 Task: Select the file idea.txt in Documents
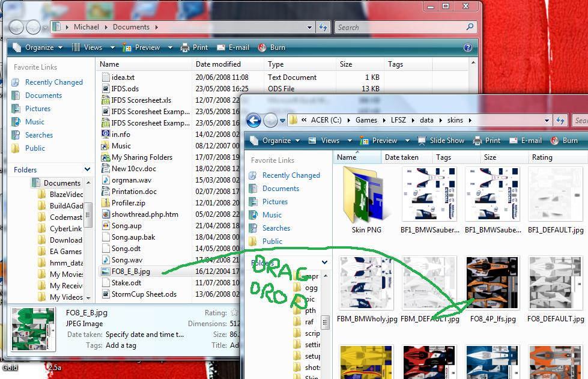[118, 77]
